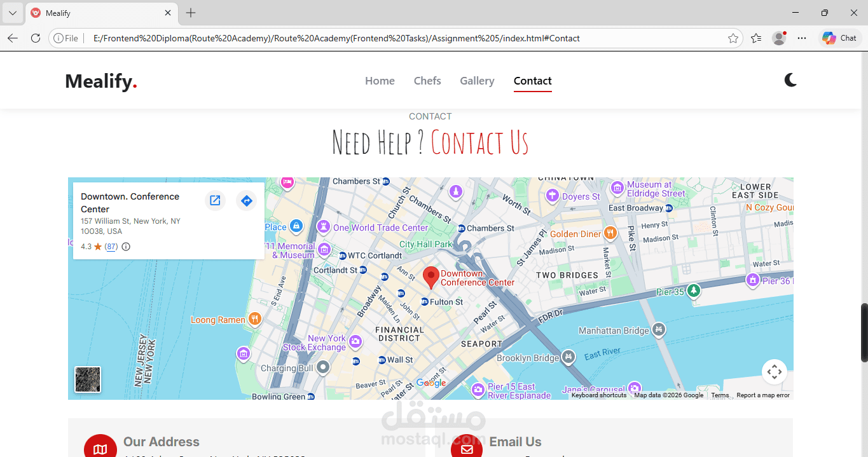Viewport: 868px width, 457px height.
Task: Click the red Downtown Conference Center pin
Action: (431, 278)
